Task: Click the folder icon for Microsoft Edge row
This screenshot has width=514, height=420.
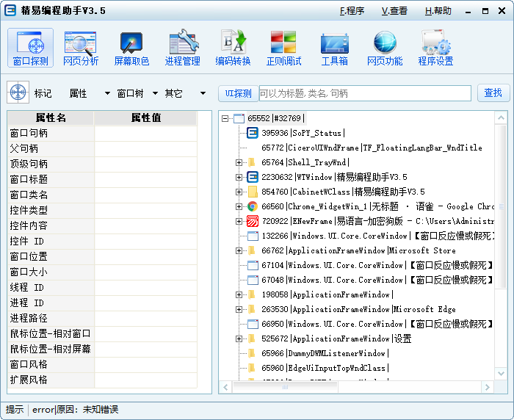Action: 252,309
